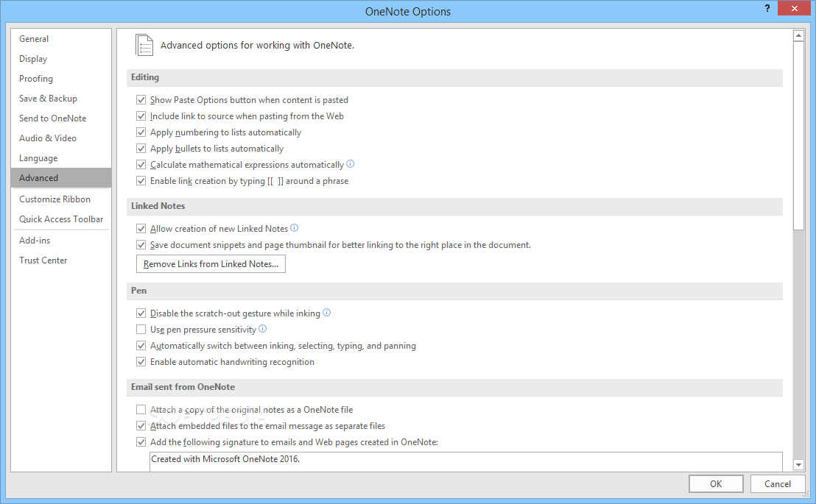Select Audio & Video category
Image resolution: width=816 pixels, height=504 pixels.
coord(61,138)
